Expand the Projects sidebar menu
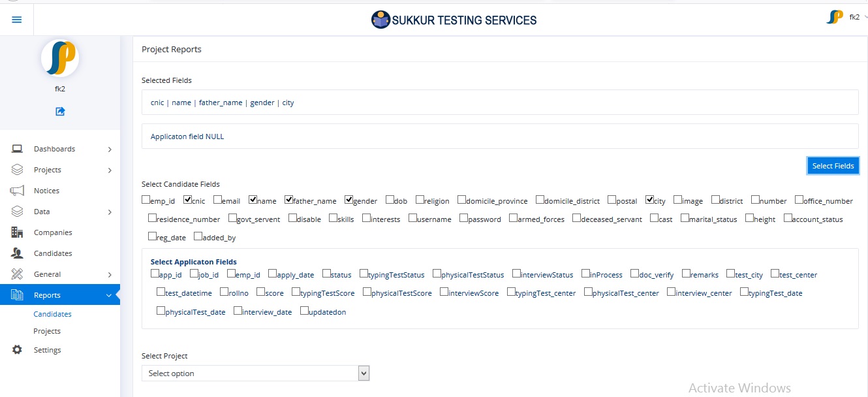The image size is (868, 397). point(60,170)
